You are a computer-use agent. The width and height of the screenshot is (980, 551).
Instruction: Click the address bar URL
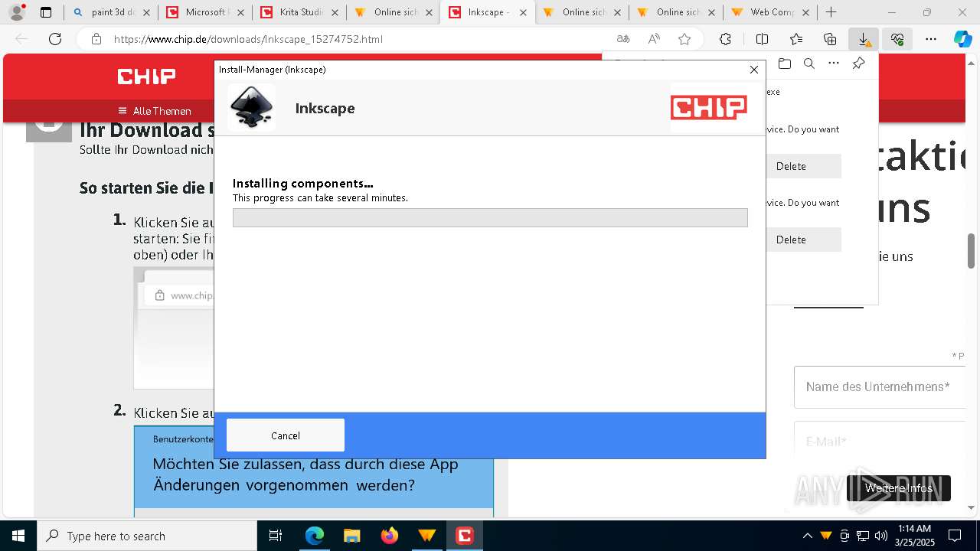pos(248,39)
